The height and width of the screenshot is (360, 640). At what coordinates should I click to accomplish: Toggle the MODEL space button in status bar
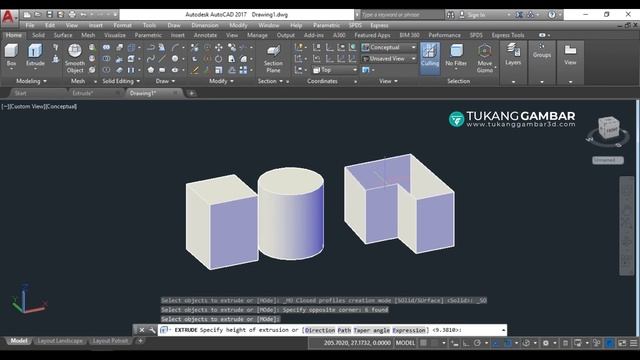(x=405, y=343)
